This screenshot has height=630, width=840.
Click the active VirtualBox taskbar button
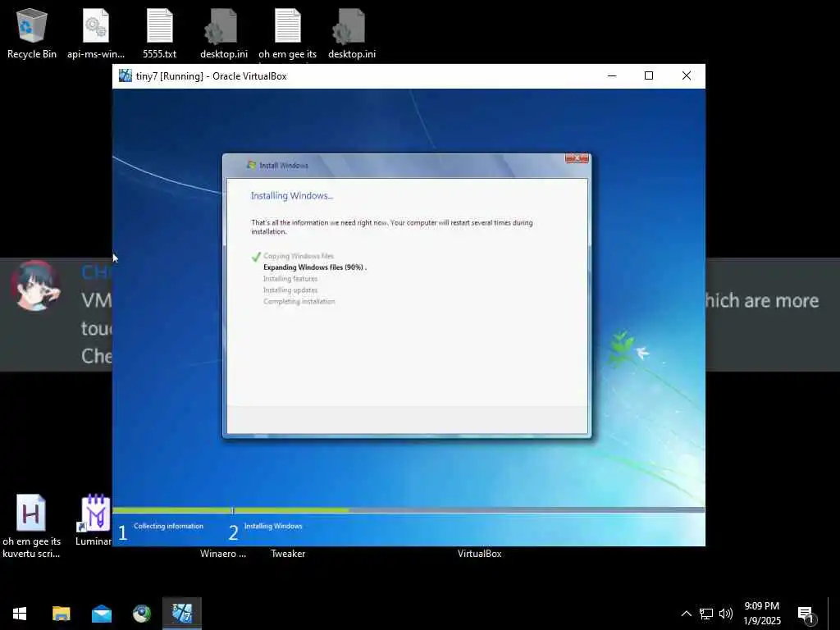pos(182,614)
